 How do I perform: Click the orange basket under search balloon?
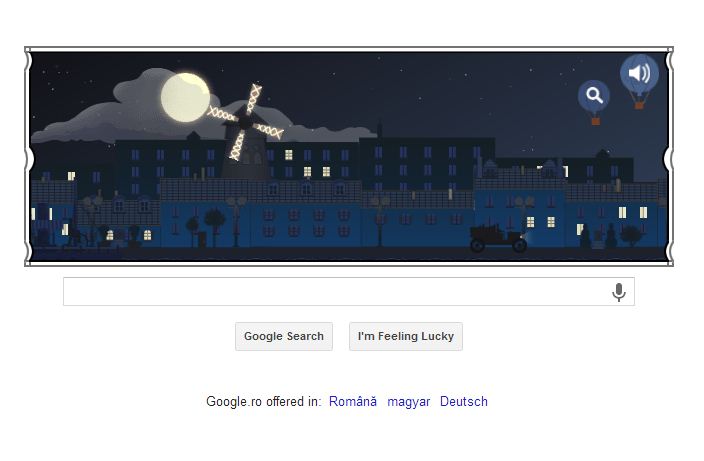[x=595, y=121]
